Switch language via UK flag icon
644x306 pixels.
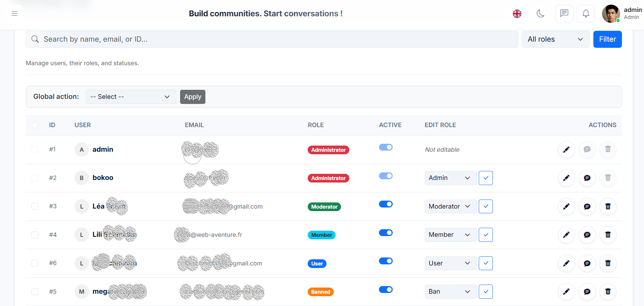(x=517, y=14)
